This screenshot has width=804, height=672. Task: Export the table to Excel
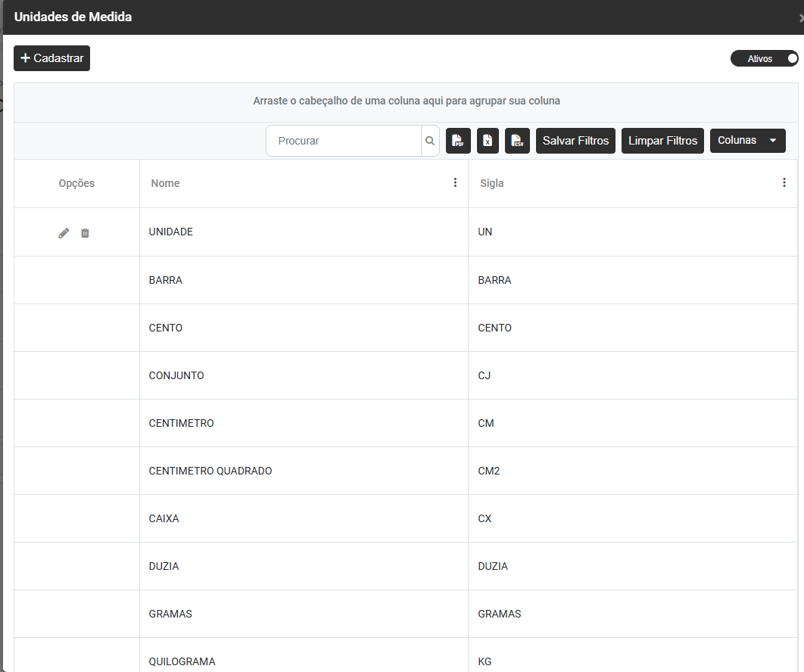pos(488,141)
